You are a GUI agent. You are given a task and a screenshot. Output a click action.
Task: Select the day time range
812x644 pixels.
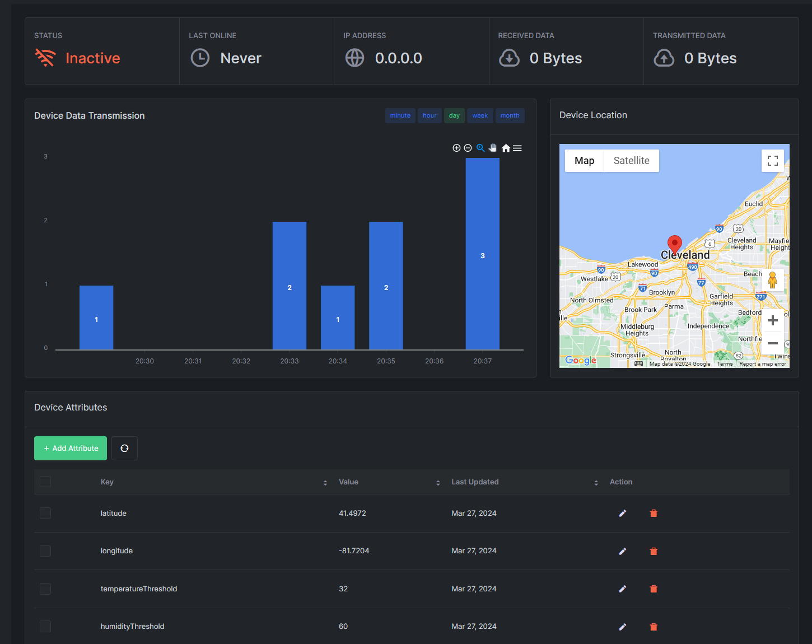click(x=454, y=115)
